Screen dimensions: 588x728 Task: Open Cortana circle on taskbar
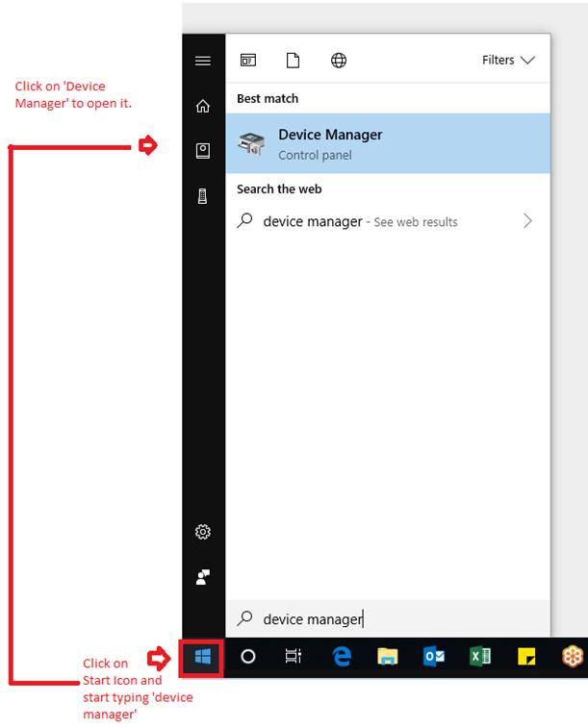[248, 657]
